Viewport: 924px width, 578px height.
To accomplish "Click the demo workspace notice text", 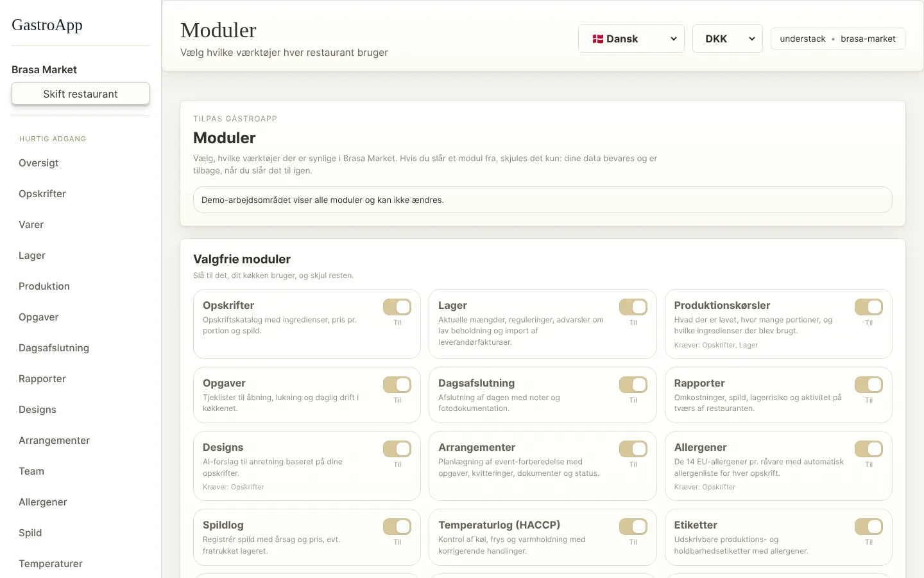I will pyautogui.click(x=323, y=200).
